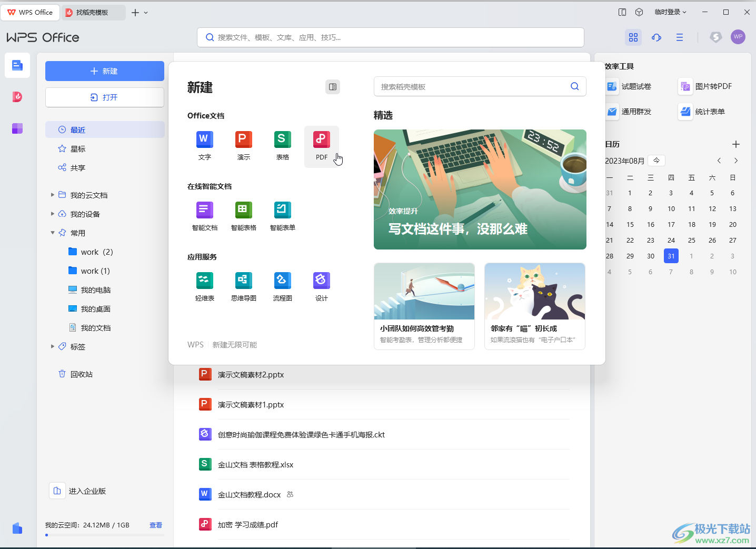The image size is (756, 549).
Task: Switch to the 找稻壳模板 tab
Action: click(93, 12)
